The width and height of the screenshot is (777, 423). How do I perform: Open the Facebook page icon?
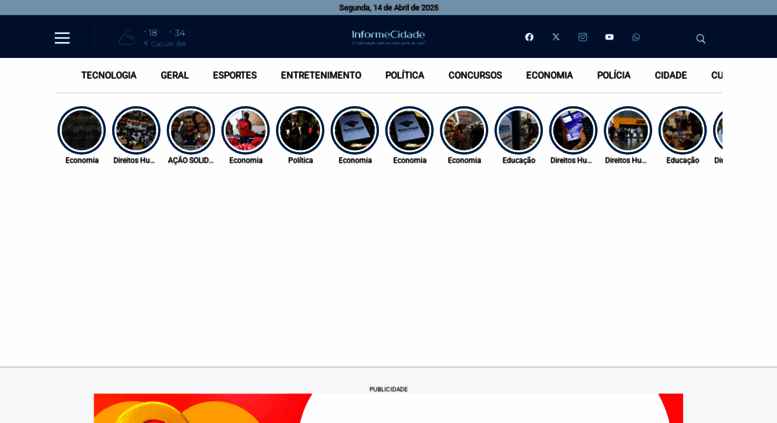(x=529, y=37)
